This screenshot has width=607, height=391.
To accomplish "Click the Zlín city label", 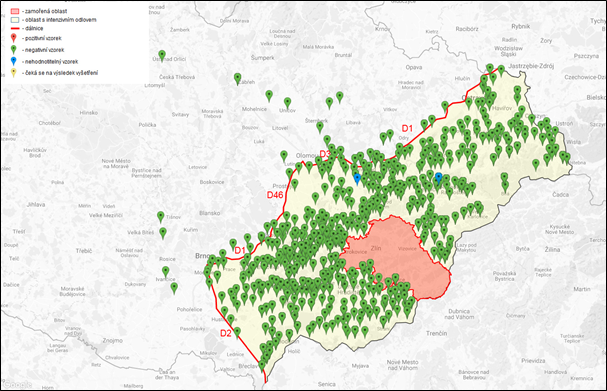I will point(376,248).
